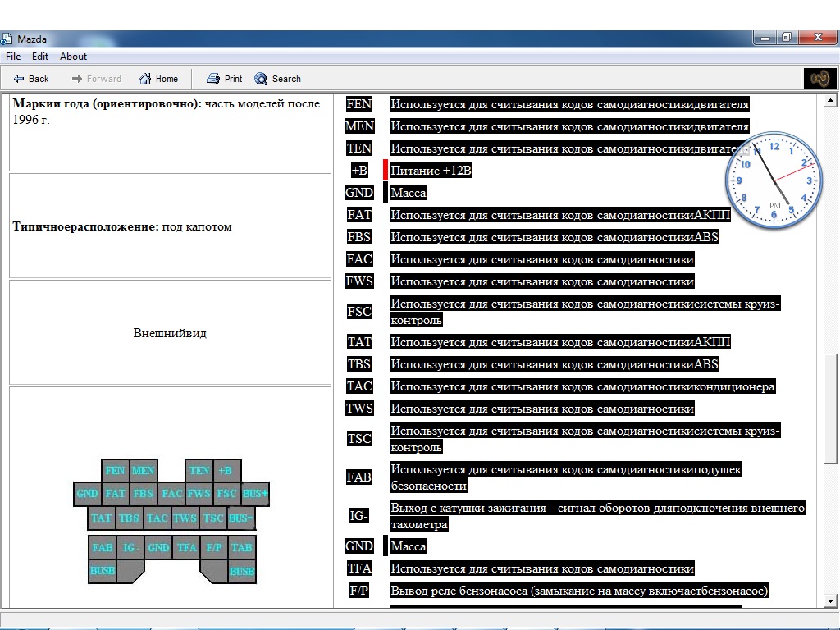
Task: Click 'Внешнийвид' heading text
Action: [x=170, y=333]
